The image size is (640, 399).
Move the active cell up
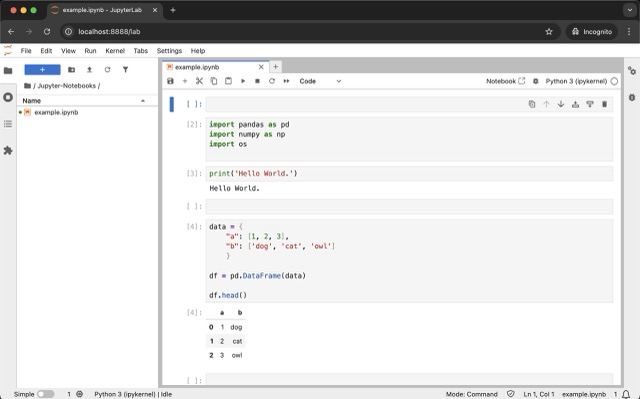tap(547, 104)
